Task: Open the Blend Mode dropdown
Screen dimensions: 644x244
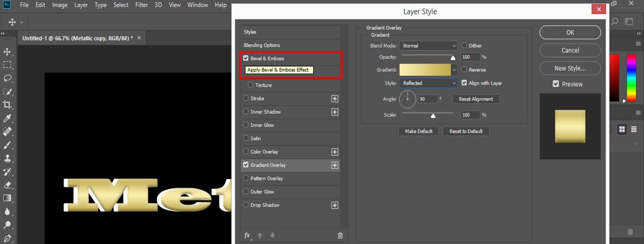Action: coord(428,46)
